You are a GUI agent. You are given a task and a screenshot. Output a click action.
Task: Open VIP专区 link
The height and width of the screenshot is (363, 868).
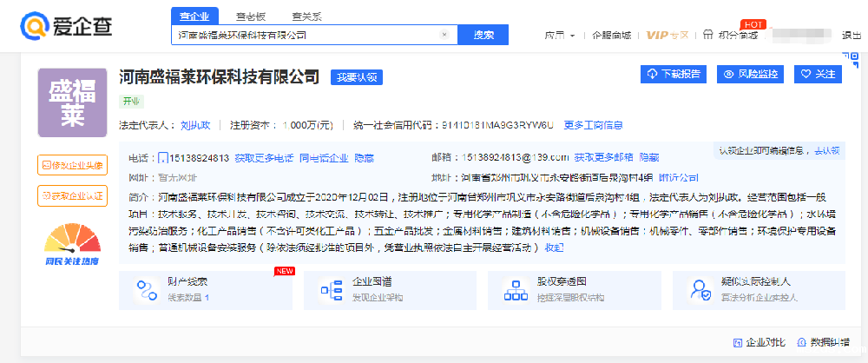[x=667, y=35]
